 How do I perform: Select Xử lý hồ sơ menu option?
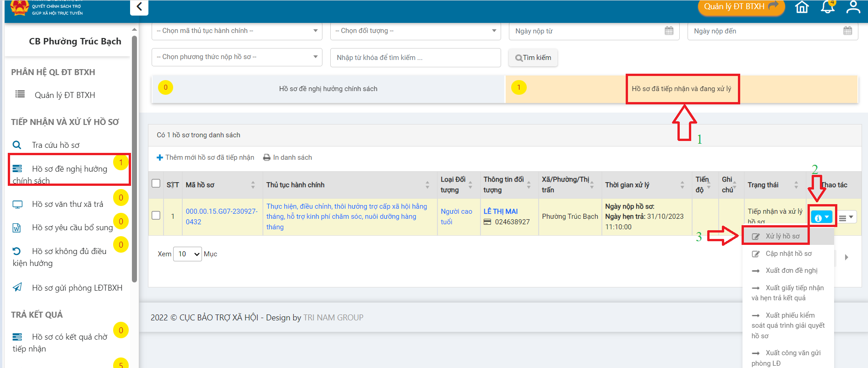[782, 236]
